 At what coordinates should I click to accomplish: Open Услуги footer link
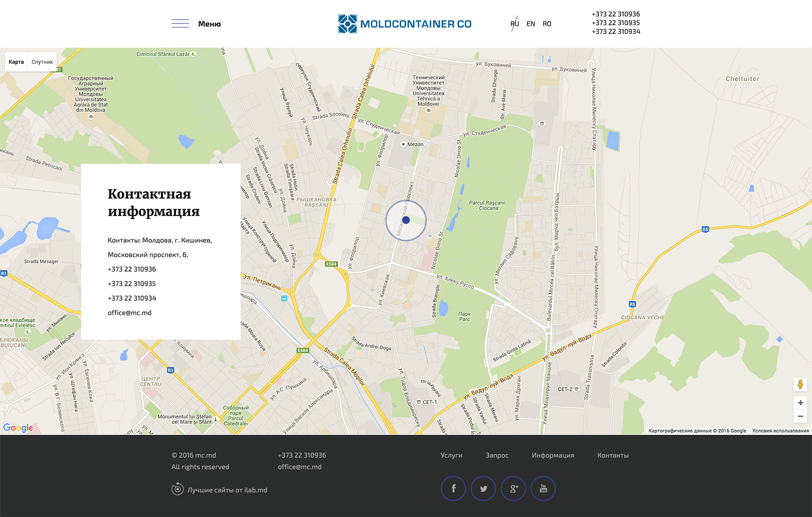[x=451, y=455]
